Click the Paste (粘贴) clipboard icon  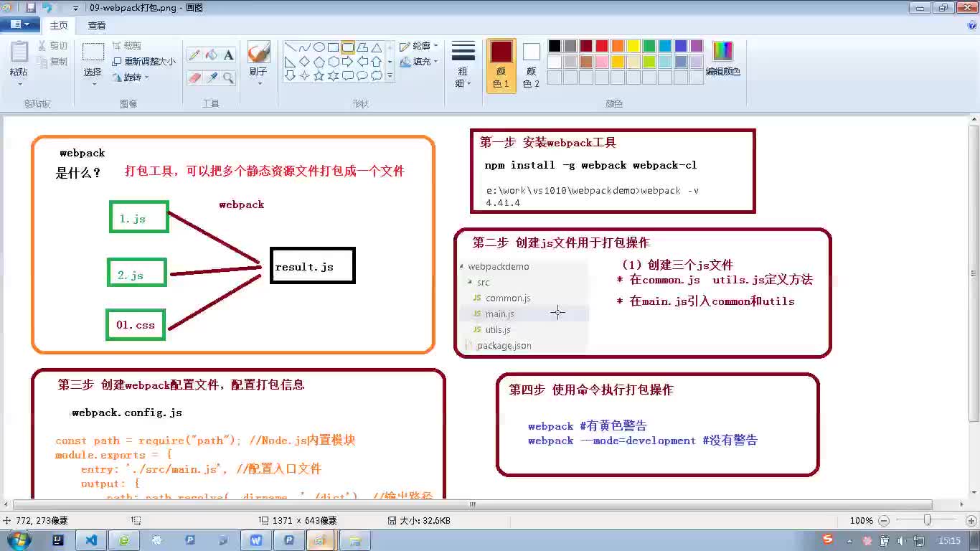point(19,53)
